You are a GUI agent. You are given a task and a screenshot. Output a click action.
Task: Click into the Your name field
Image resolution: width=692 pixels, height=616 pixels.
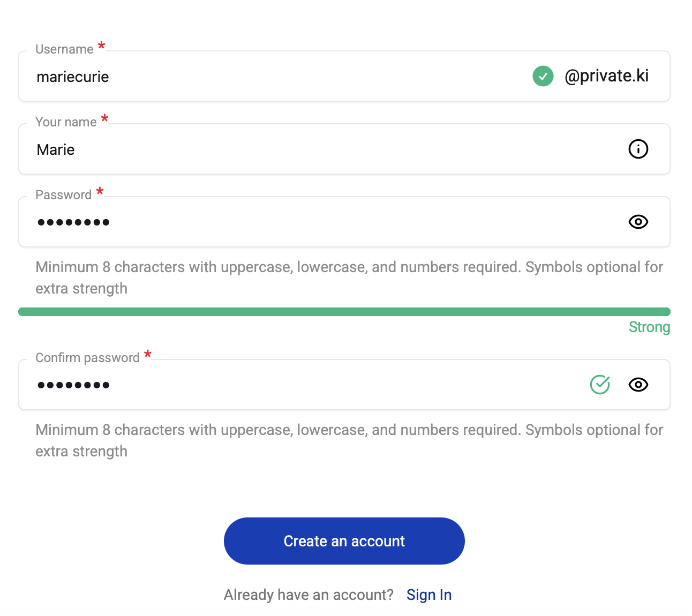(268, 149)
